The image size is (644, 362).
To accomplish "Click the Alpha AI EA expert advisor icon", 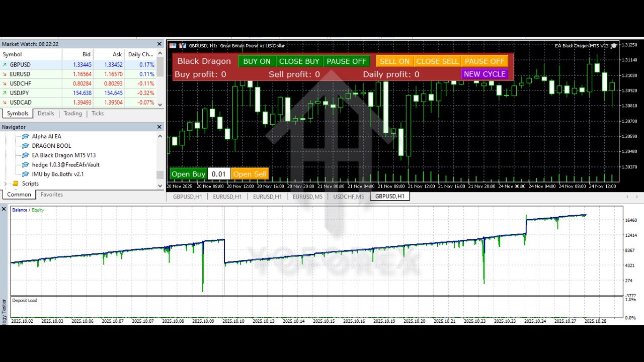I will click(26, 136).
